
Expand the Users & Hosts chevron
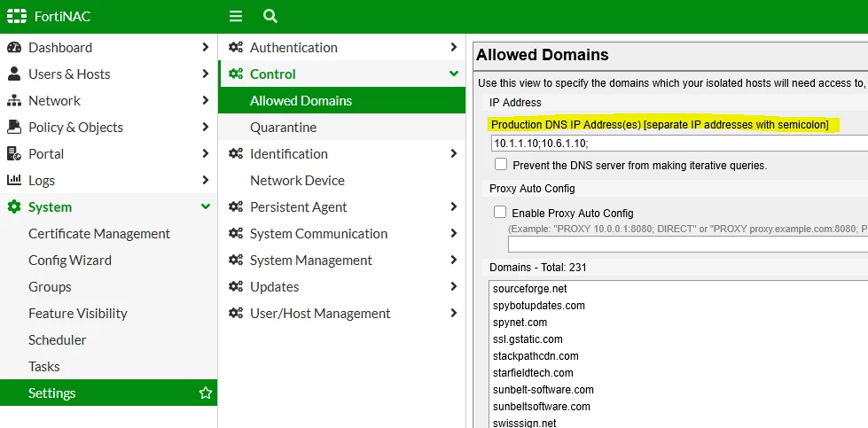206,74
